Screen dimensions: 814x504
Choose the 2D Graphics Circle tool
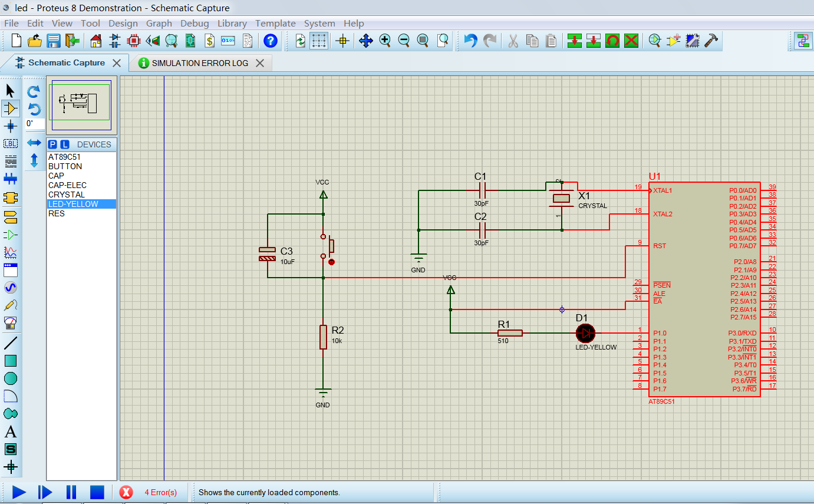(11, 378)
